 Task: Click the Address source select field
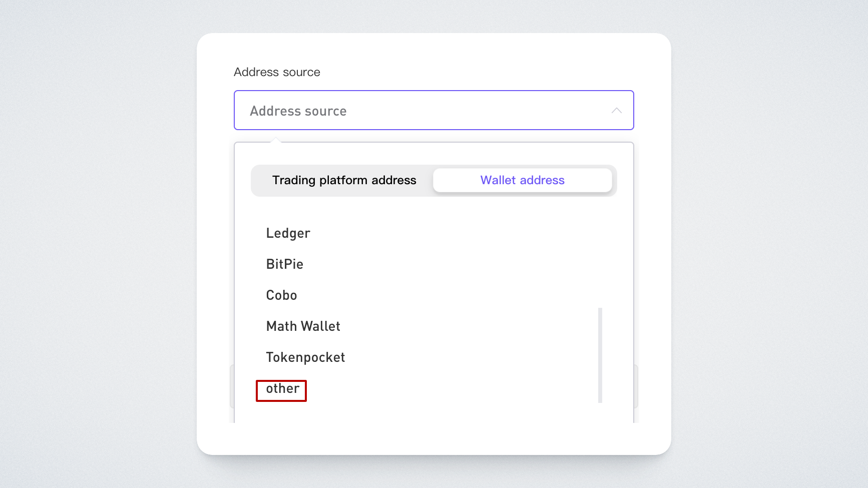coord(433,111)
